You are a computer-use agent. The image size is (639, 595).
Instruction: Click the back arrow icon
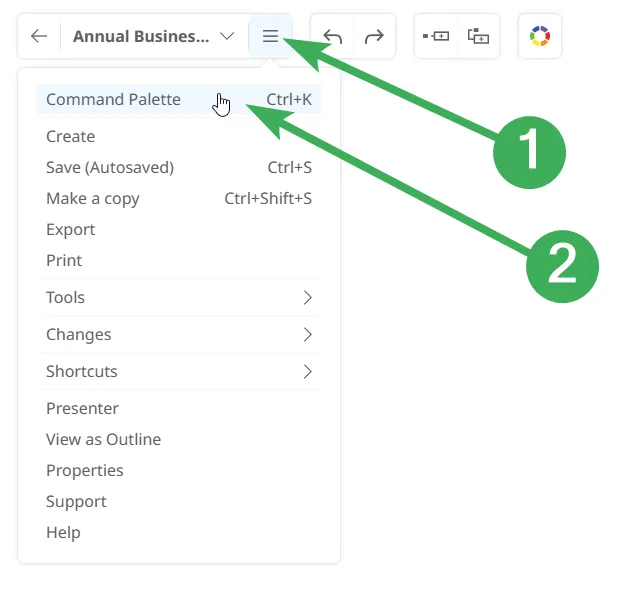coord(39,37)
